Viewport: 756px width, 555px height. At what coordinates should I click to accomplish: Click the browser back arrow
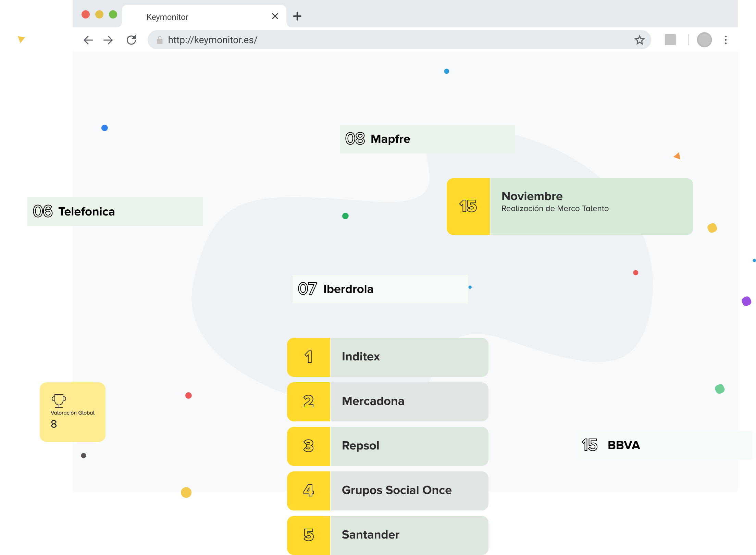[88, 40]
